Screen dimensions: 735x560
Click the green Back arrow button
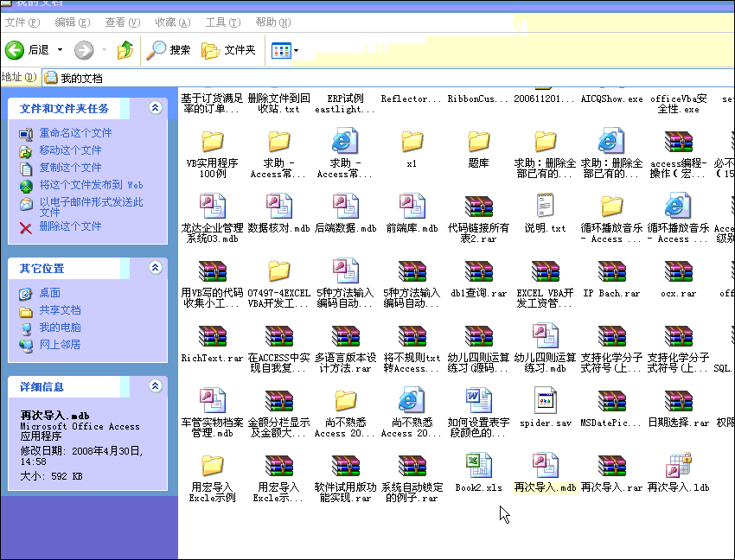click(15, 49)
